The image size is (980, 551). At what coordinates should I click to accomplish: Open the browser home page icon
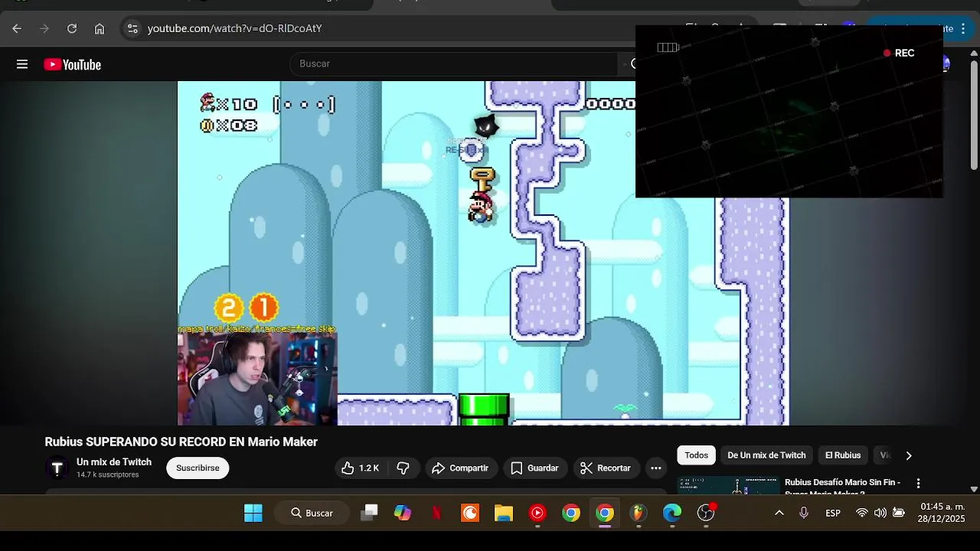100,28
